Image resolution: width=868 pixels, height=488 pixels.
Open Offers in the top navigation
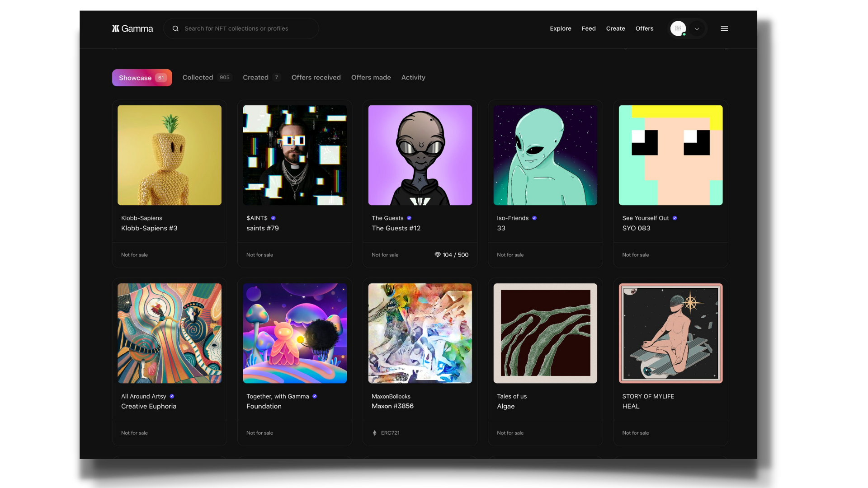pyautogui.click(x=644, y=28)
